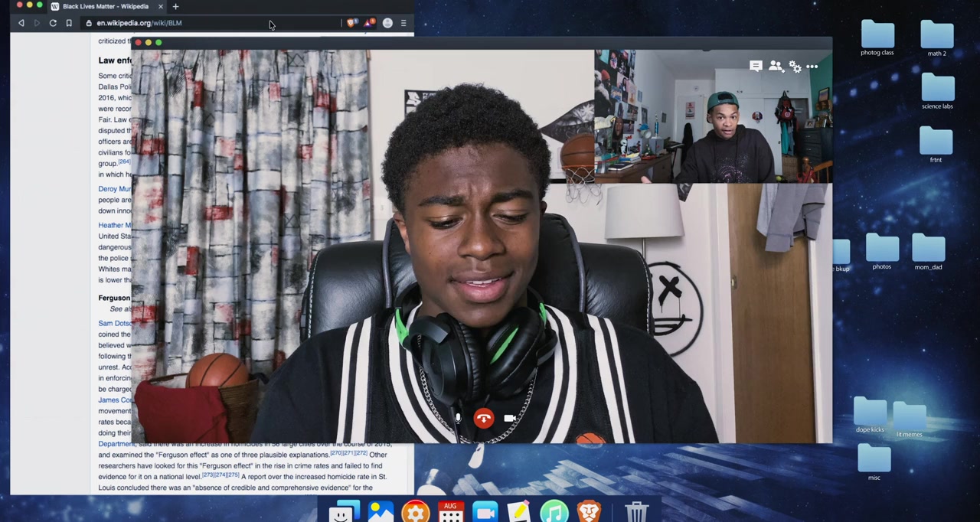Screen dimensions: 980x522
Task: Toggle the camera off in the call
Action: pyautogui.click(x=509, y=419)
